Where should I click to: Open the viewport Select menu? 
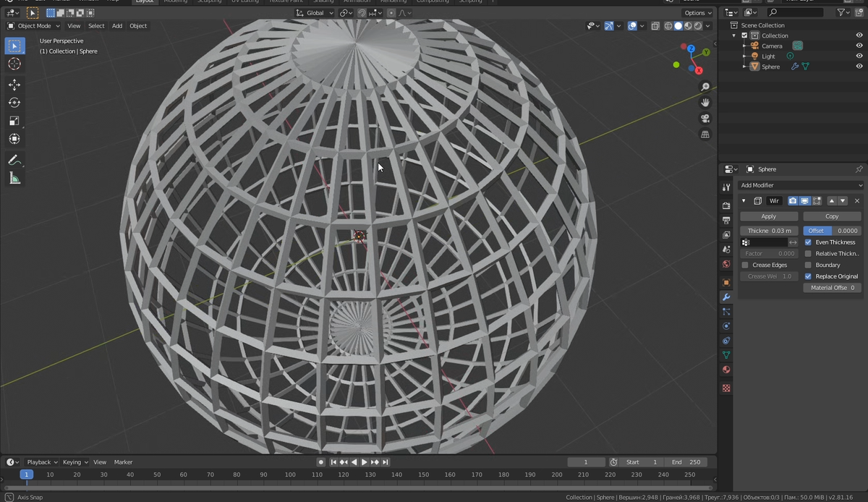(96, 26)
